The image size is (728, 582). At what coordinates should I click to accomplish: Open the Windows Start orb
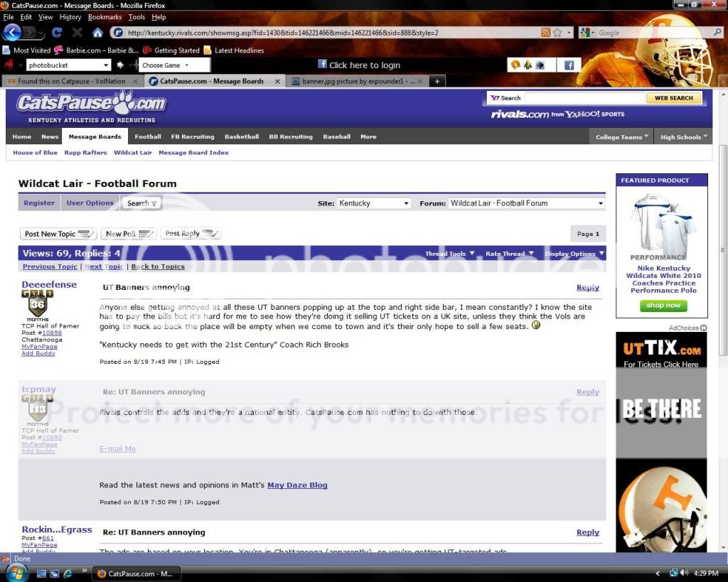coord(16,573)
